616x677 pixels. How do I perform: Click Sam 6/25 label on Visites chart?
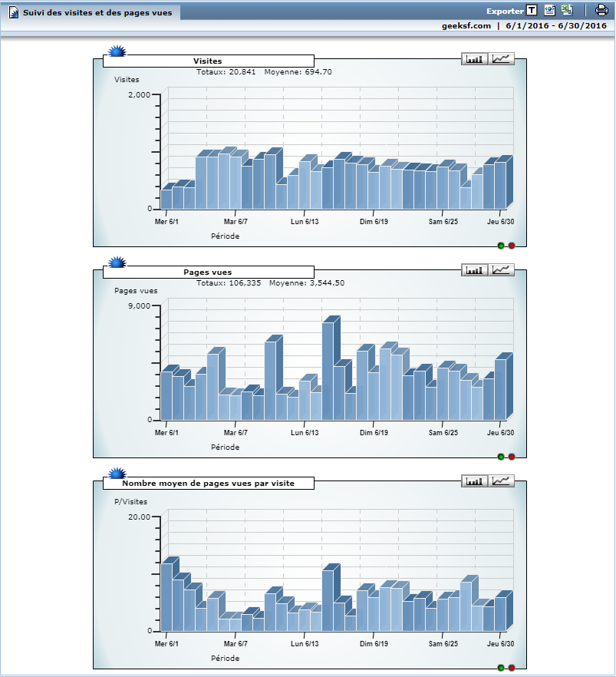[x=443, y=222]
